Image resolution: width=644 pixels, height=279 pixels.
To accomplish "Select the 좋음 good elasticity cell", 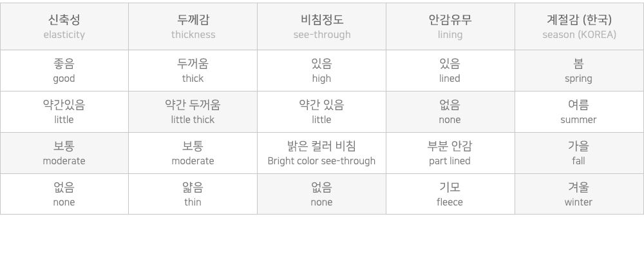I will pos(64,71).
